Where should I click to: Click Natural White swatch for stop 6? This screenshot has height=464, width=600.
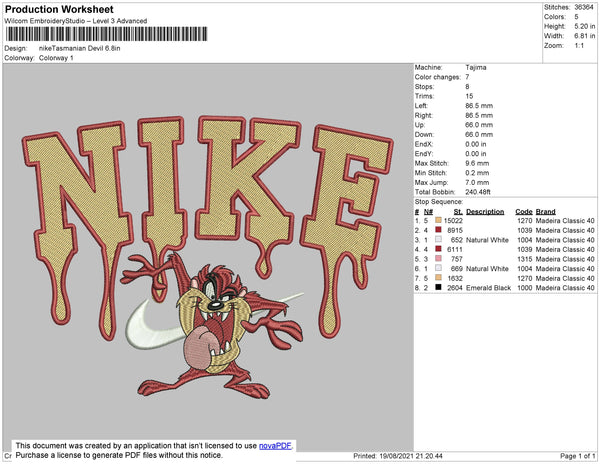(438, 268)
